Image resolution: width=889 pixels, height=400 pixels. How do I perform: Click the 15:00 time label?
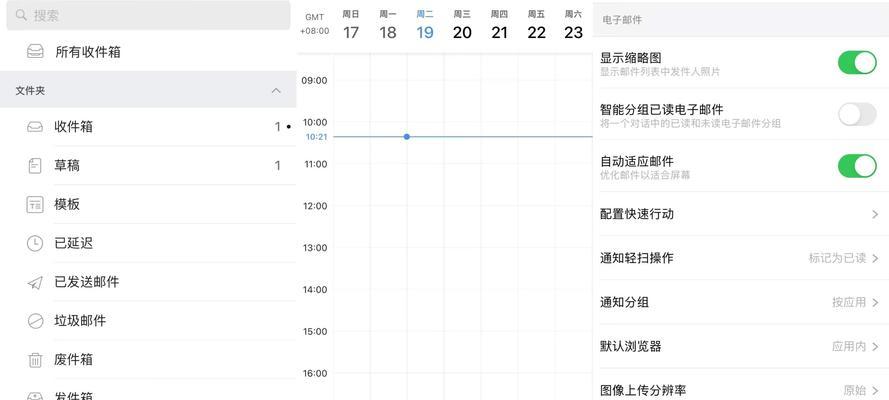(x=315, y=331)
